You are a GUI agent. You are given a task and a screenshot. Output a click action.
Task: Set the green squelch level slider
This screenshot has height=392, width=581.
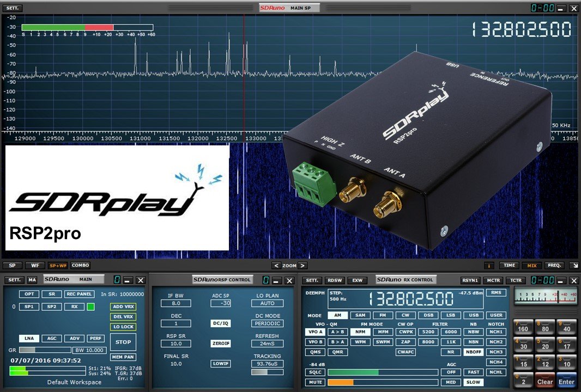click(x=383, y=372)
